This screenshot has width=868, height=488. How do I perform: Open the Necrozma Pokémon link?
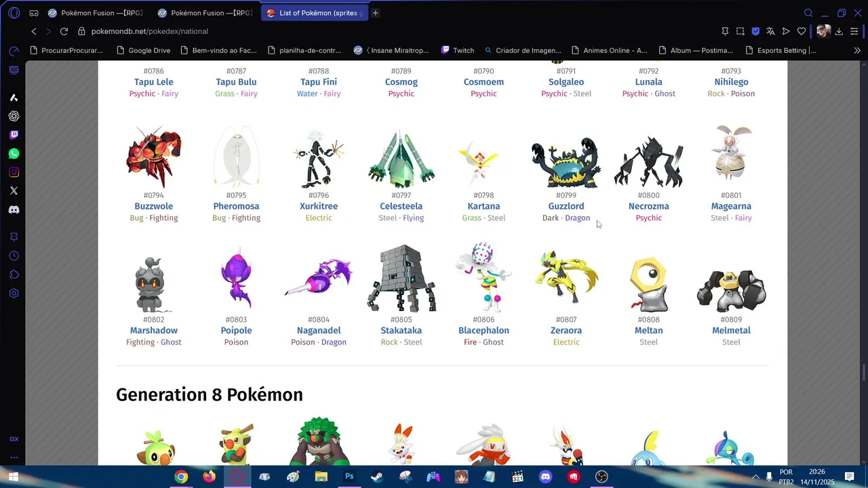pos(649,206)
